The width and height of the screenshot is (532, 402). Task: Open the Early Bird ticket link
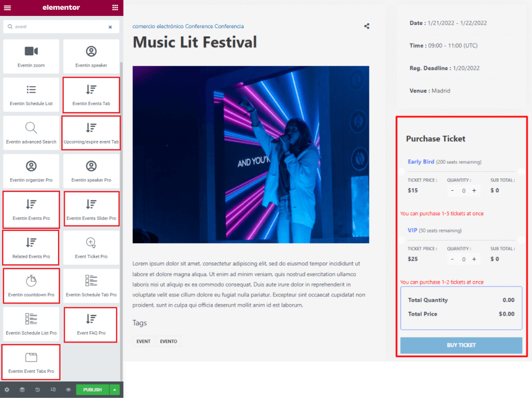[x=421, y=162]
